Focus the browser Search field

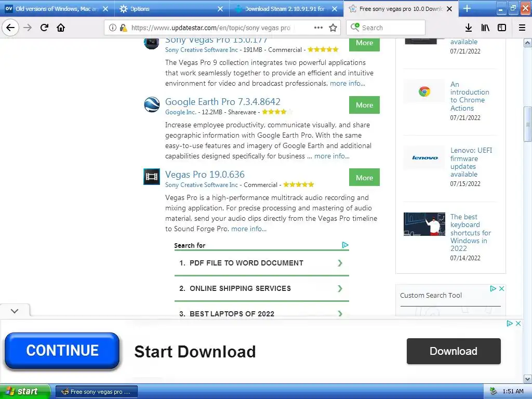(x=385, y=28)
